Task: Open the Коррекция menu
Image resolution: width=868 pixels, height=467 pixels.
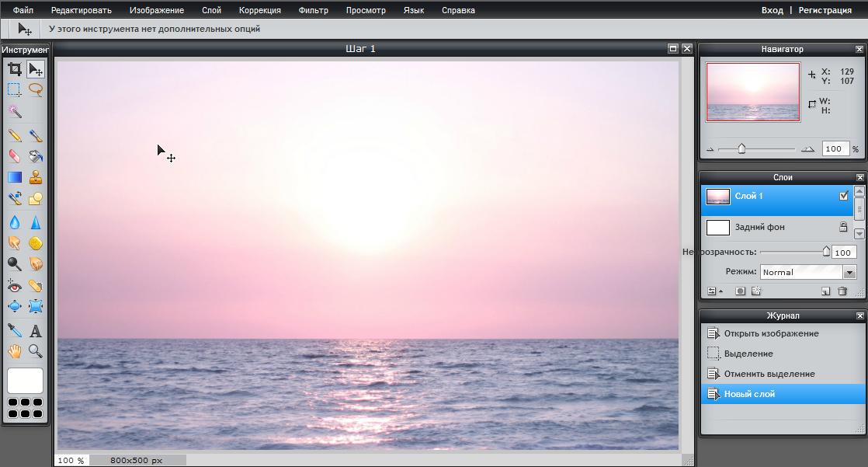Action: click(260, 10)
